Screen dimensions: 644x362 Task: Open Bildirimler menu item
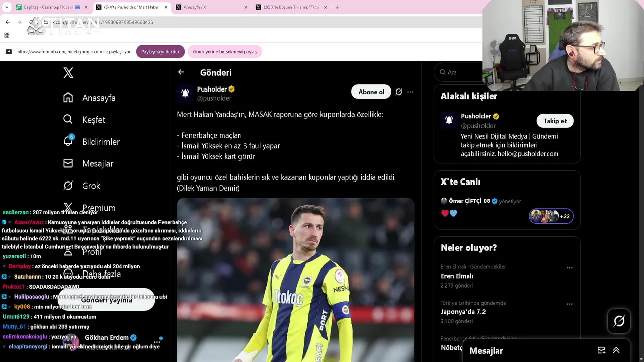point(101,142)
